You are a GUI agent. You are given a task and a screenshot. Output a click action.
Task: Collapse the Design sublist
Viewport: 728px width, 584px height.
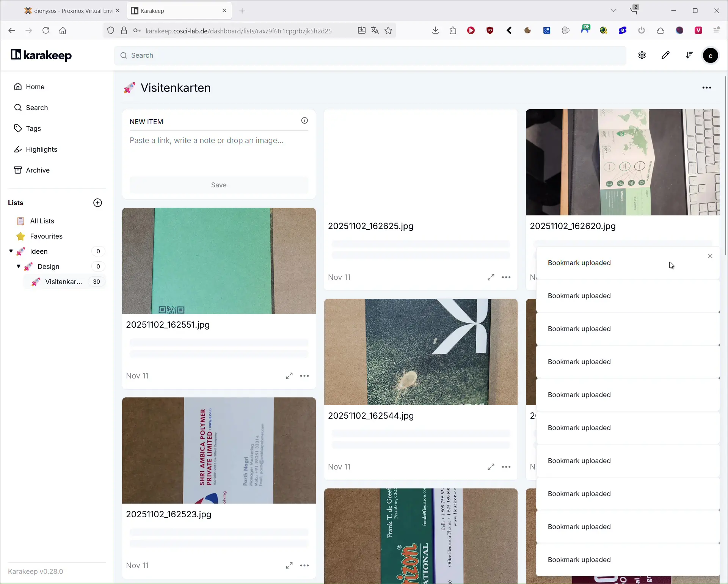coord(19,266)
